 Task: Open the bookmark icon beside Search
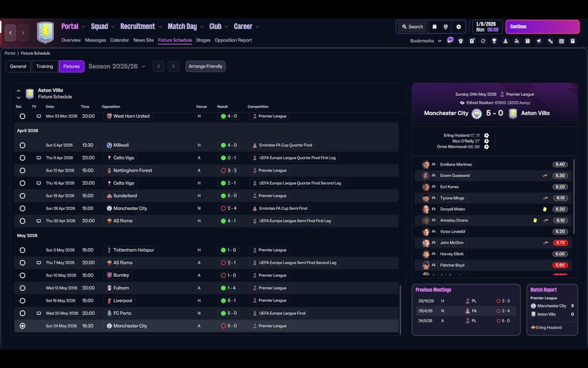tap(435, 27)
